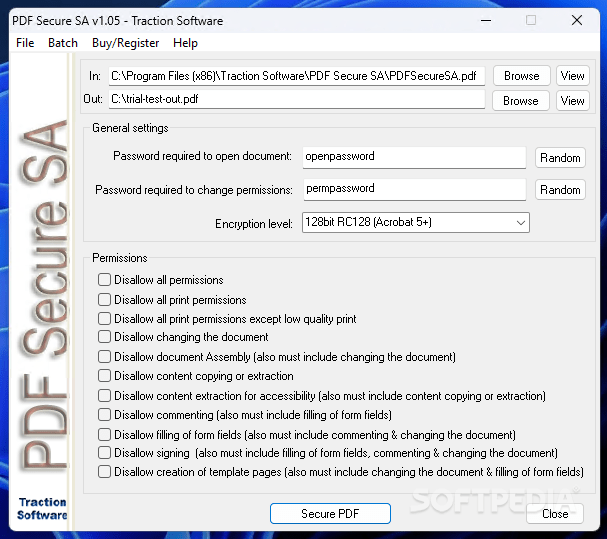607x539 pixels.
Task: Click the Traction Software logo
Action: (42, 508)
